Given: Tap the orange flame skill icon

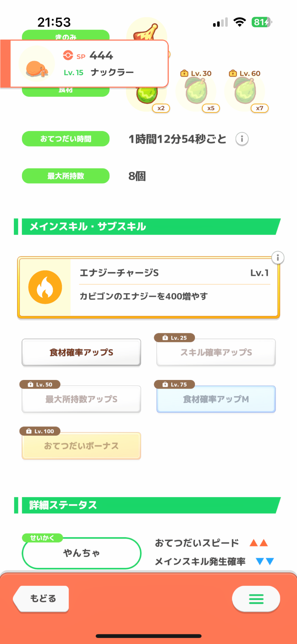Looking at the screenshot, I should click(45, 287).
